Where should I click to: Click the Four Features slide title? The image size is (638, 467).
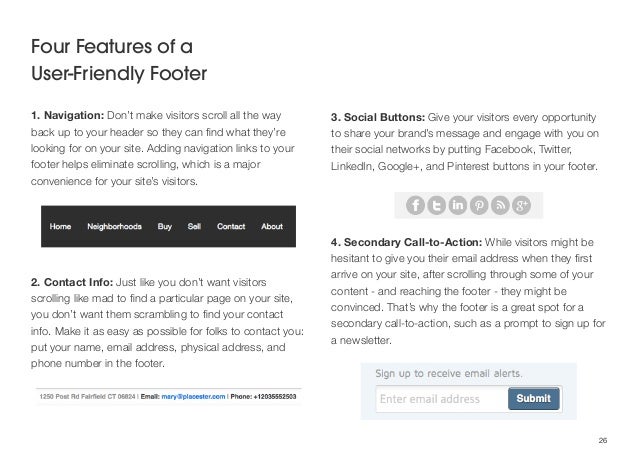[x=119, y=60]
